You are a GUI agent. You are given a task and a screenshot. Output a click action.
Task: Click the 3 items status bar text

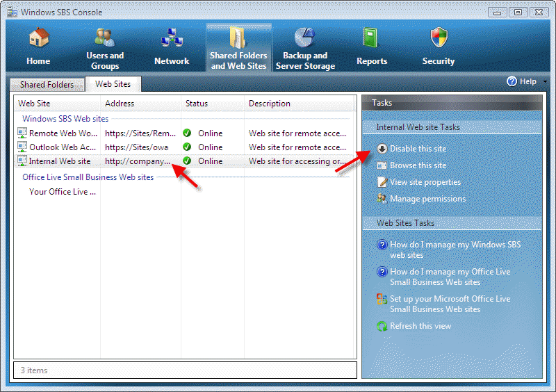[x=33, y=370]
